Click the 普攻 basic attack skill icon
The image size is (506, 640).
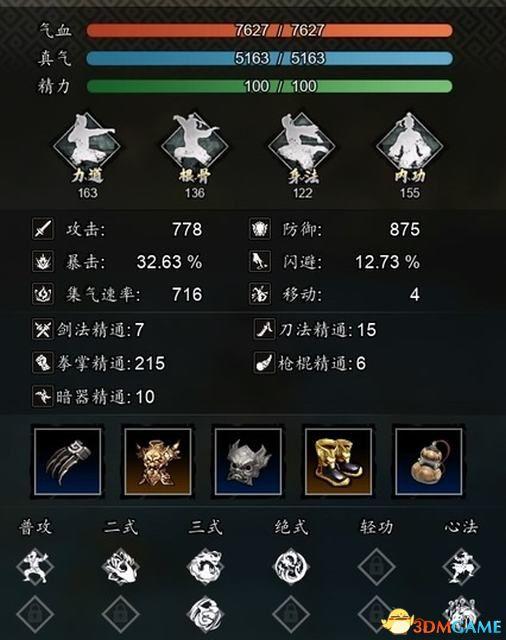click(35, 567)
